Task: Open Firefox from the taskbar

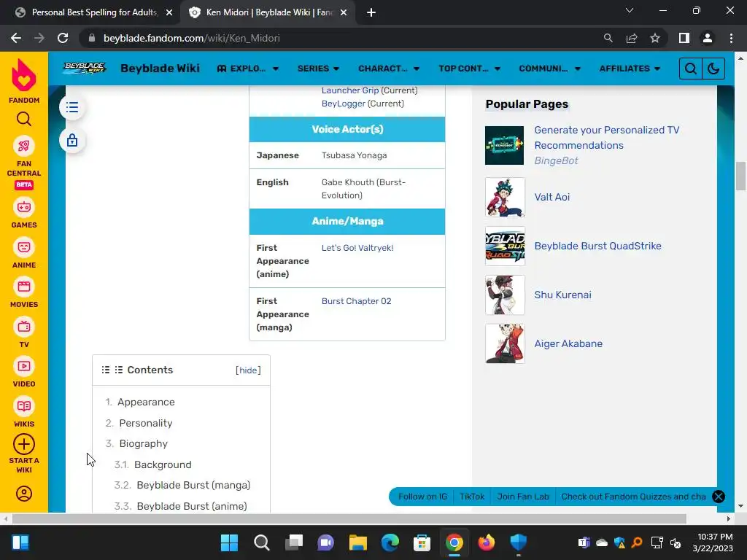Action: 487,542
